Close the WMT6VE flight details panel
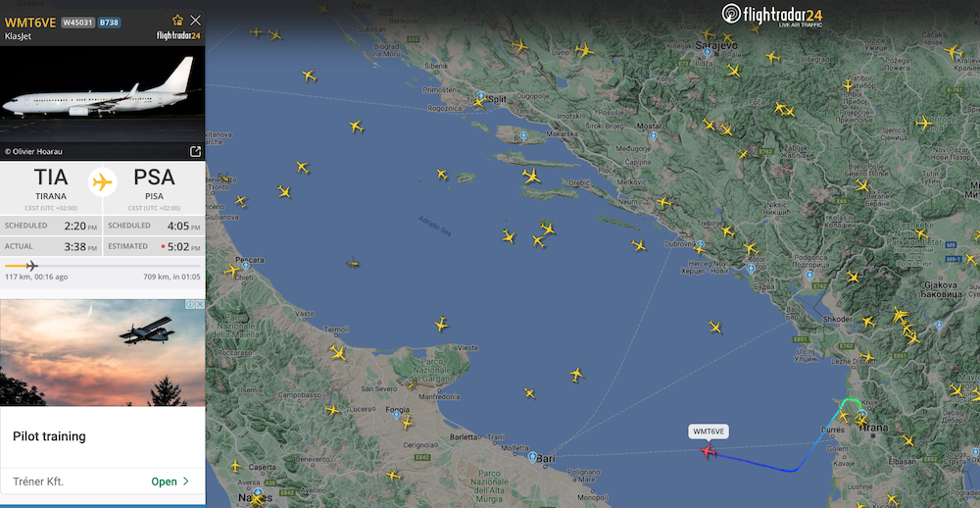The width and height of the screenshot is (980, 508). (196, 21)
